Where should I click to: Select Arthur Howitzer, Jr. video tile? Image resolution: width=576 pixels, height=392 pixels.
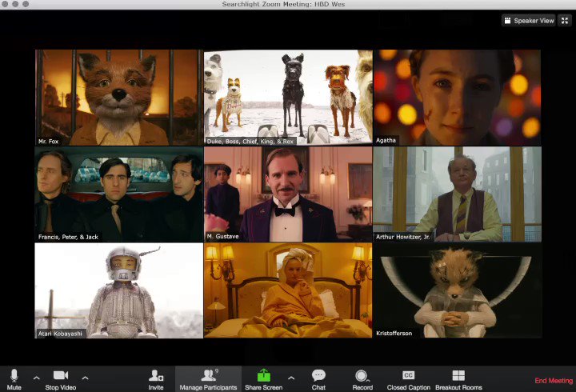tap(457, 194)
